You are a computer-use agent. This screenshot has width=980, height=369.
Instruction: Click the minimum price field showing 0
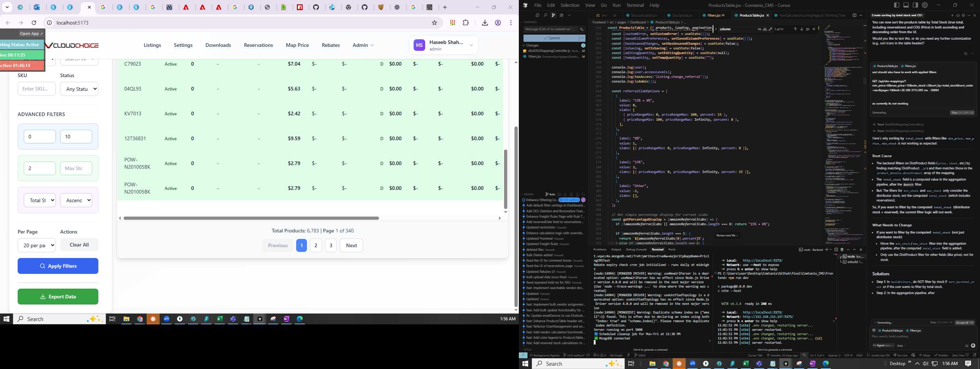pyautogui.click(x=40, y=137)
